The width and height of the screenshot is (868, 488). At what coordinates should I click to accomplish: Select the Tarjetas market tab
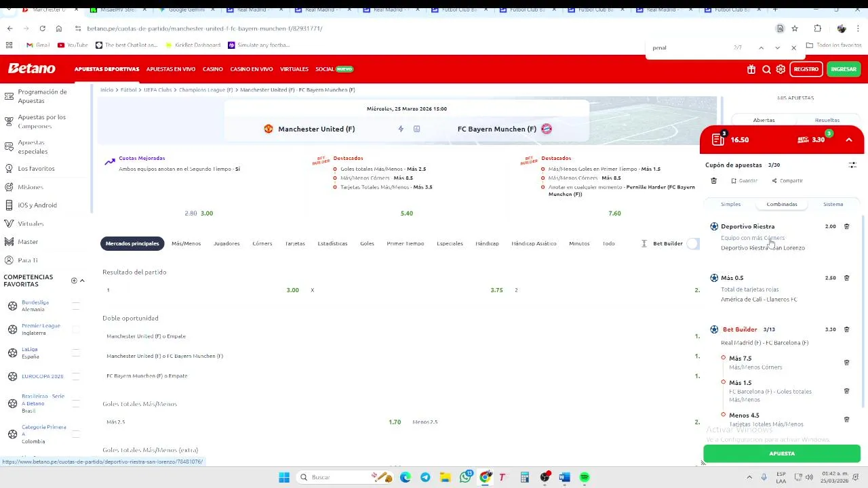[295, 243]
